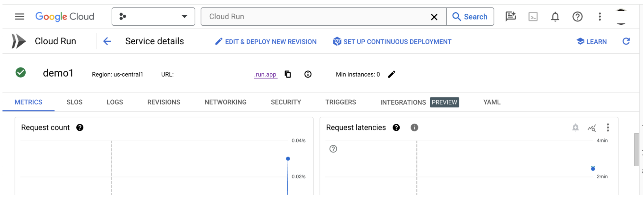Open the hamburger navigation menu
This screenshot has width=644, height=207.
coord(20,17)
